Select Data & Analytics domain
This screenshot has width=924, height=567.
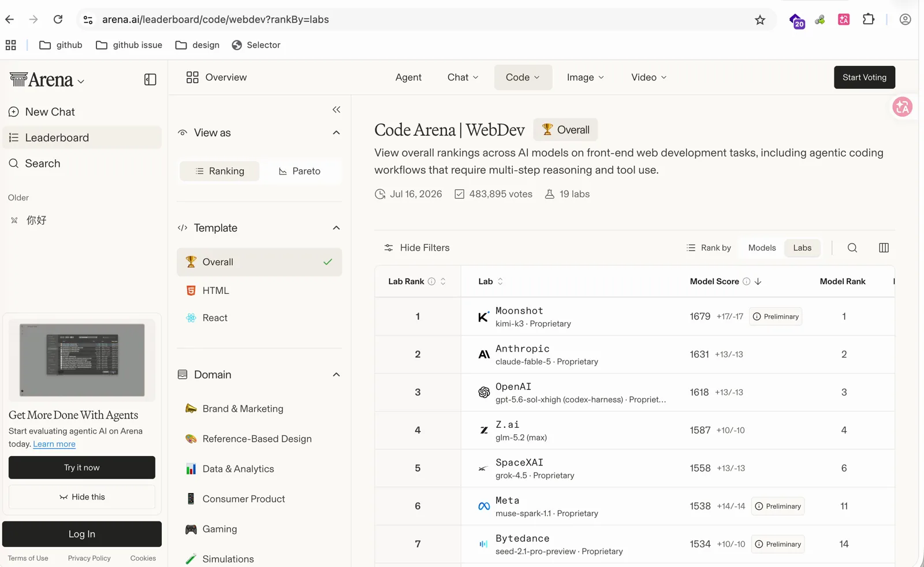click(259, 469)
